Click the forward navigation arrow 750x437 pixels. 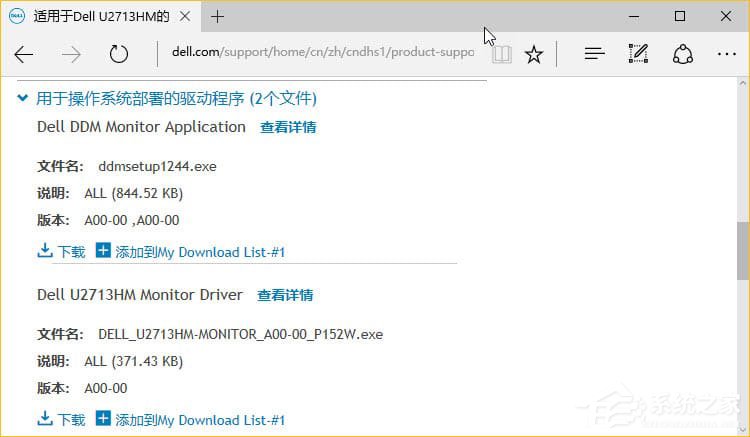click(x=71, y=55)
